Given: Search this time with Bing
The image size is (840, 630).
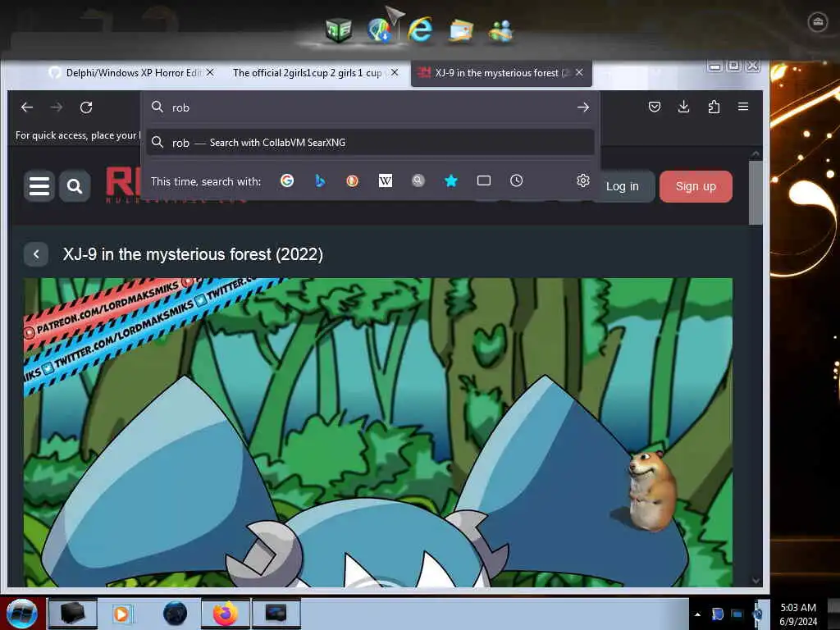Looking at the screenshot, I should click(x=320, y=180).
